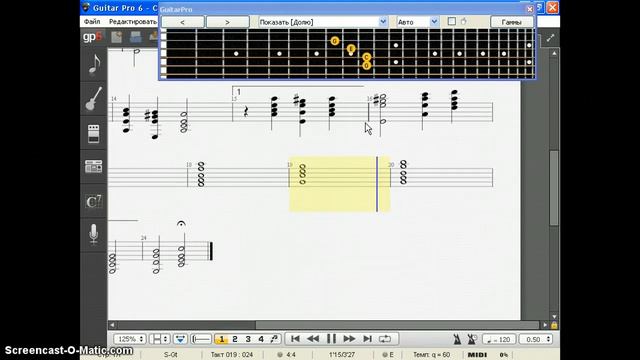The height and width of the screenshot is (360, 640).
Task: Open the Edition note panel
Action: point(94,65)
